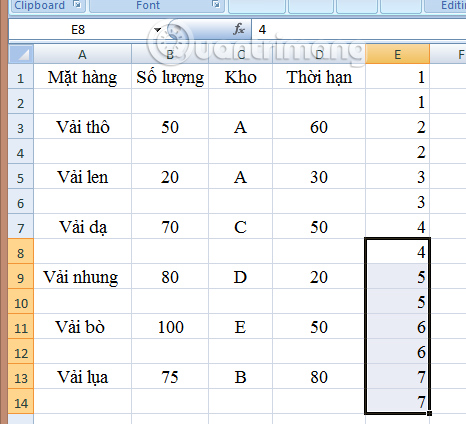Image resolution: width=466 pixels, height=424 pixels.
Task: Select the 'Vải len' cell
Action: [x=82, y=176]
